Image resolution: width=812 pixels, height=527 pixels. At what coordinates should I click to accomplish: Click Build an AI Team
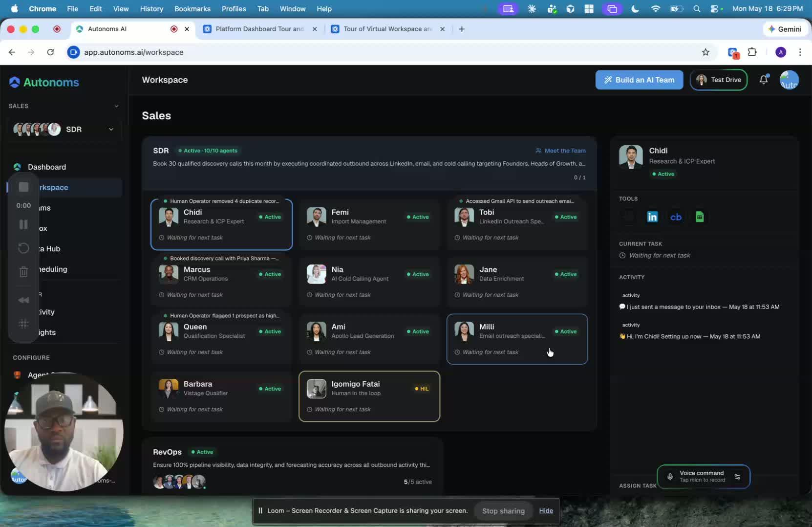click(639, 80)
